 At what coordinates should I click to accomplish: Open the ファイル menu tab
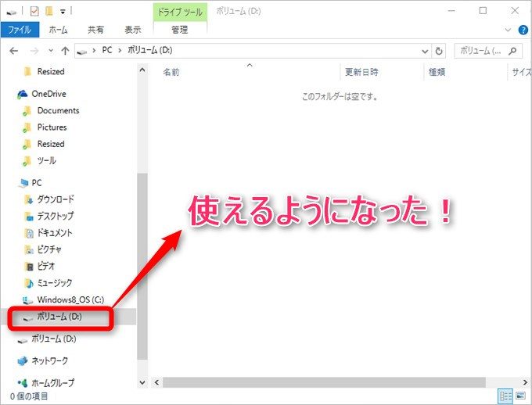point(20,30)
